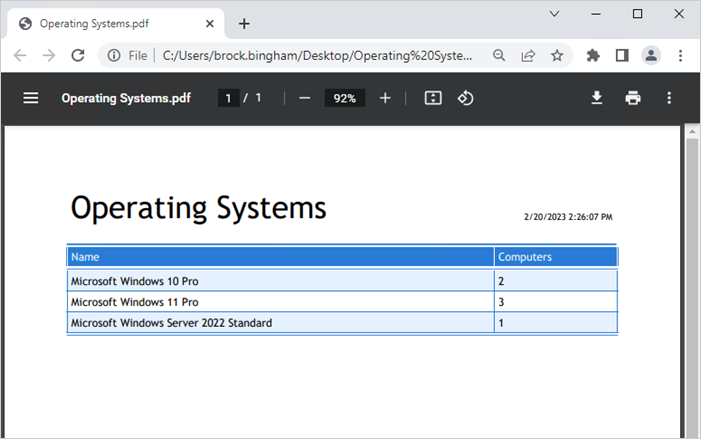Zoom in with the plus icon
This screenshot has width=701, height=439.
click(x=385, y=98)
